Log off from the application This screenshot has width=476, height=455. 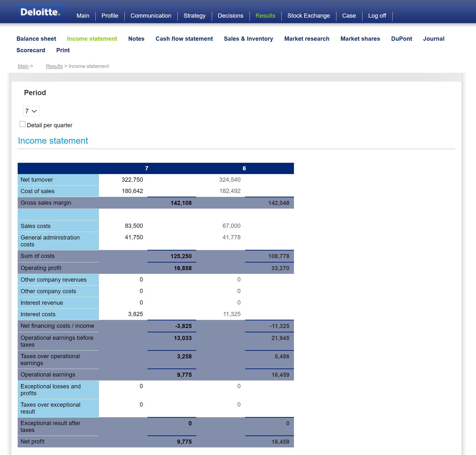[x=377, y=16]
